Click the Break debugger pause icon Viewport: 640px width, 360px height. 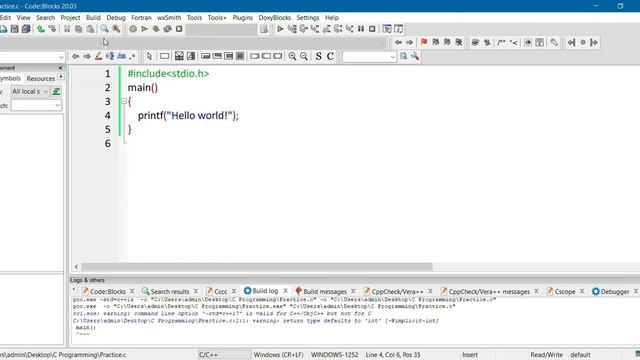pos(361,29)
